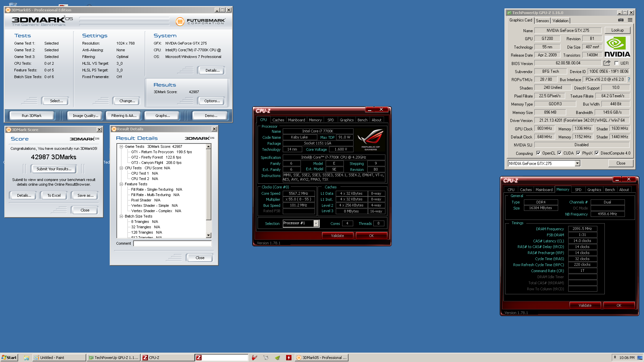Click the Demo button in 3DMark05
The width and height of the screenshot is (644, 362).
click(211, 116)
